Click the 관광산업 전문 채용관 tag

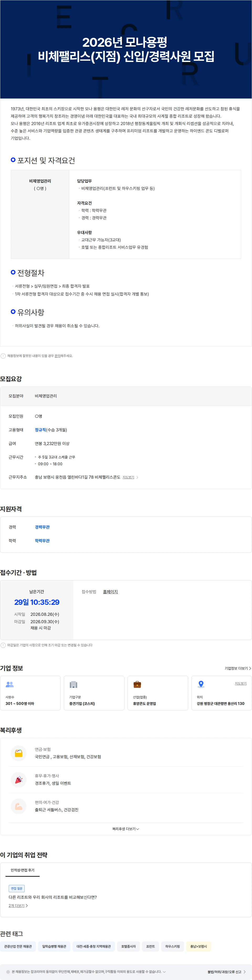18,946
